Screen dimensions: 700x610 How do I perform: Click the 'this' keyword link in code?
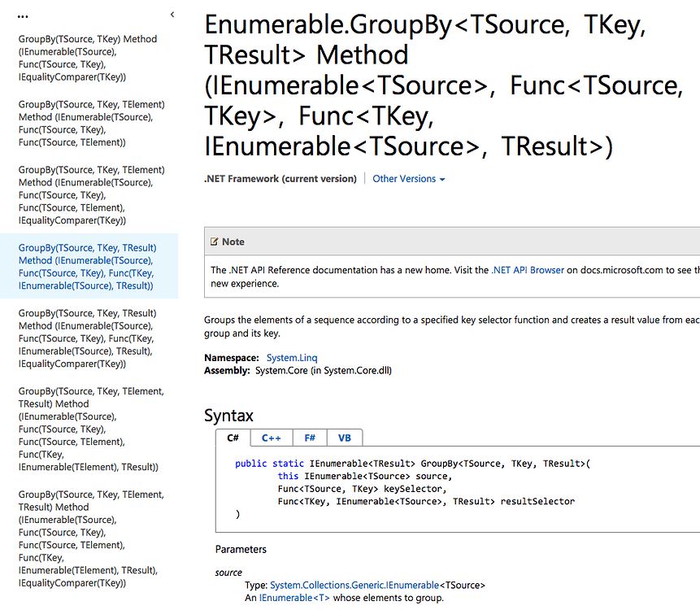click(x=288, y=476)
